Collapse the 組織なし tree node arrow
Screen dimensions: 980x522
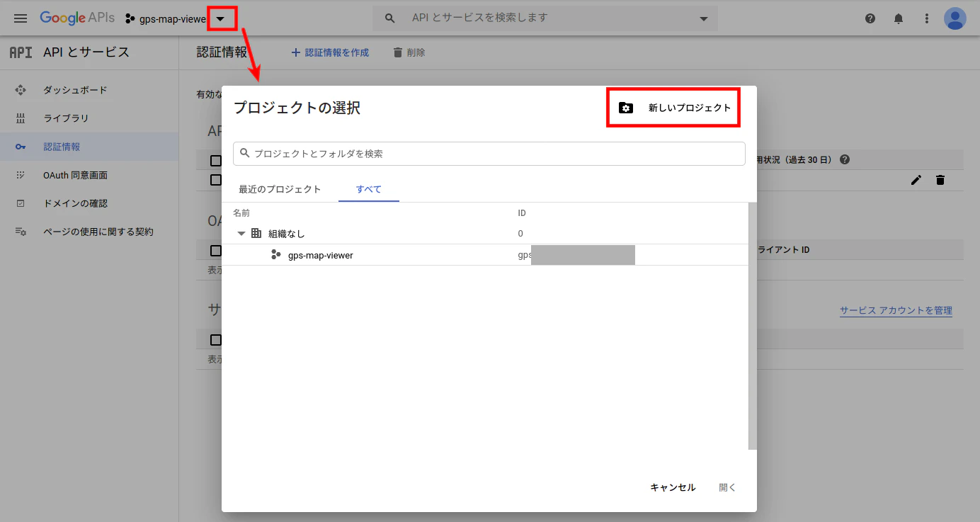(241, 233)
